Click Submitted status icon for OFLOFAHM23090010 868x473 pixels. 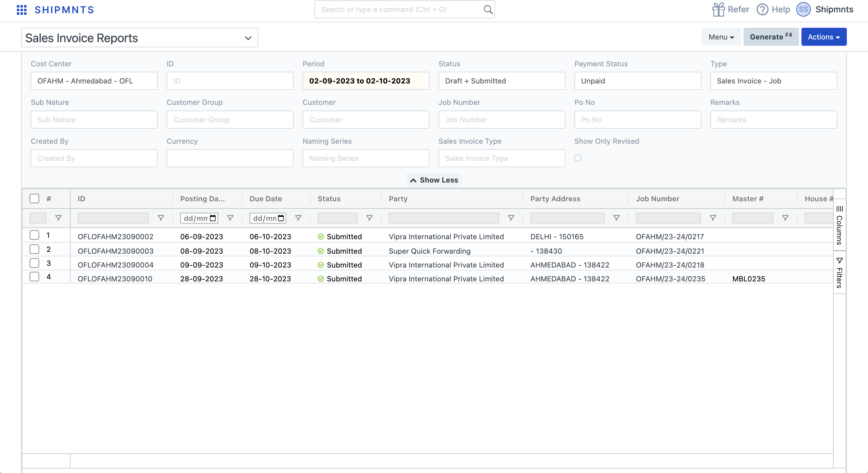(x=320, y=279)
